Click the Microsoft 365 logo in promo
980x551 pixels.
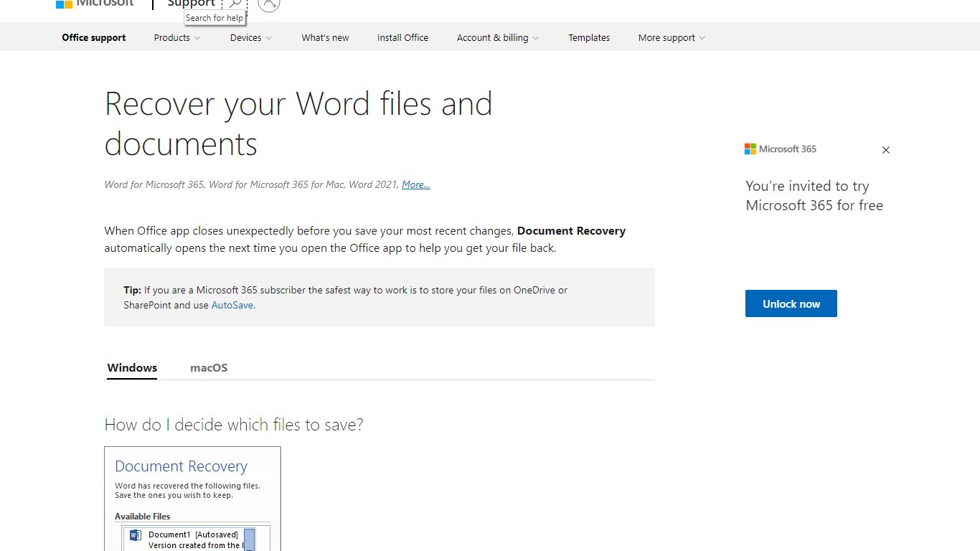[x=781, y=149]
